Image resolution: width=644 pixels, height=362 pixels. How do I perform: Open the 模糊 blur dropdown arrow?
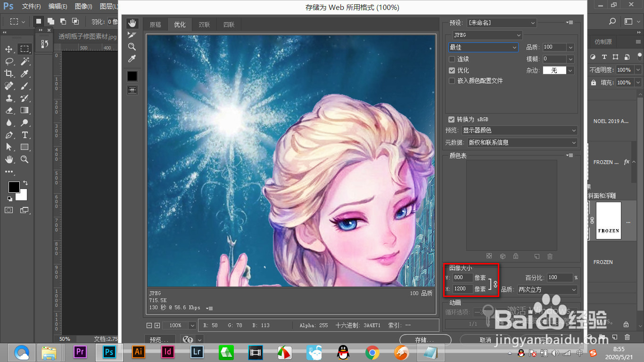[570, 59]
